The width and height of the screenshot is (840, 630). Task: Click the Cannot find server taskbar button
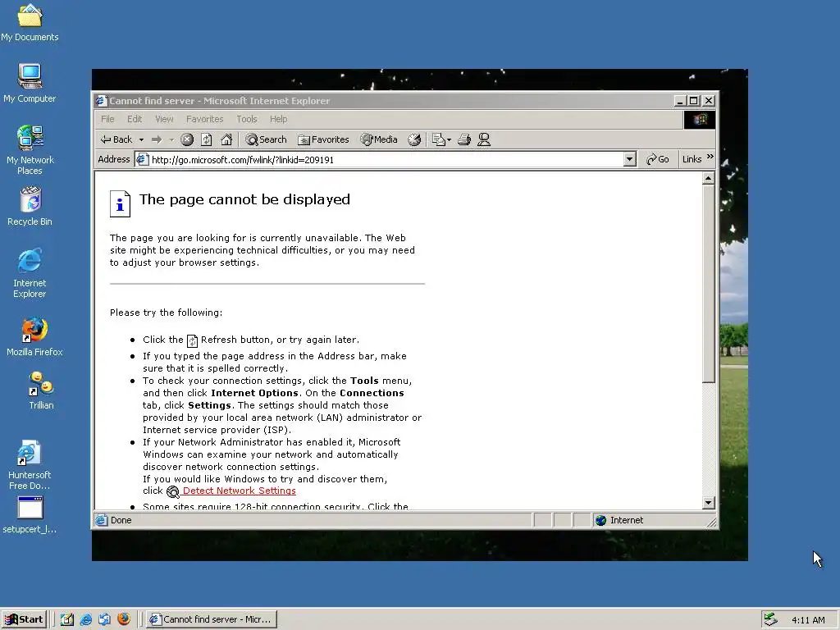[x=212, y=619]
